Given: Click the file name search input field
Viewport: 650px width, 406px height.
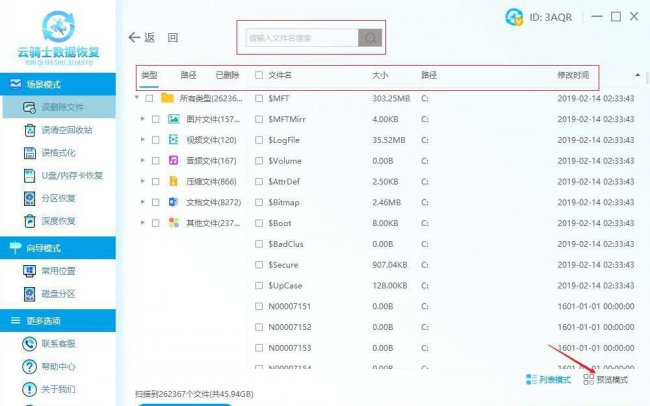Looking at the screenshot, I should (302, 38).
